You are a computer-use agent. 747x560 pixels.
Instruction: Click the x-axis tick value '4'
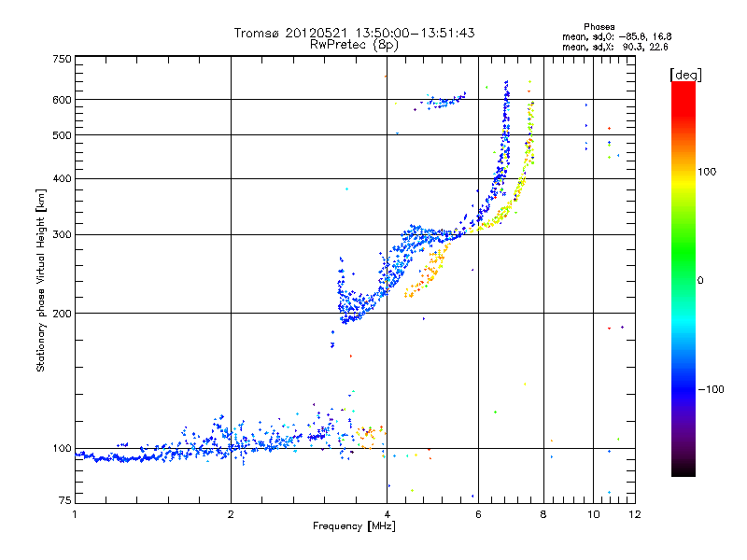pyautogui.click(x=387, y=514)
